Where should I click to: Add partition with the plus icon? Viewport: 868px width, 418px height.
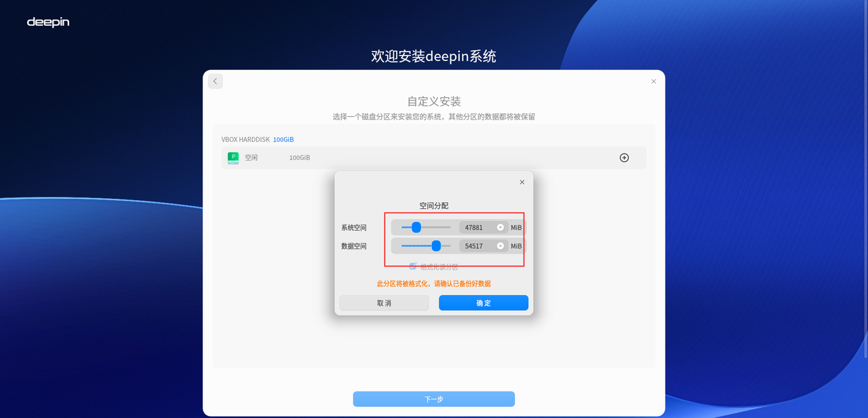(624, 157)
